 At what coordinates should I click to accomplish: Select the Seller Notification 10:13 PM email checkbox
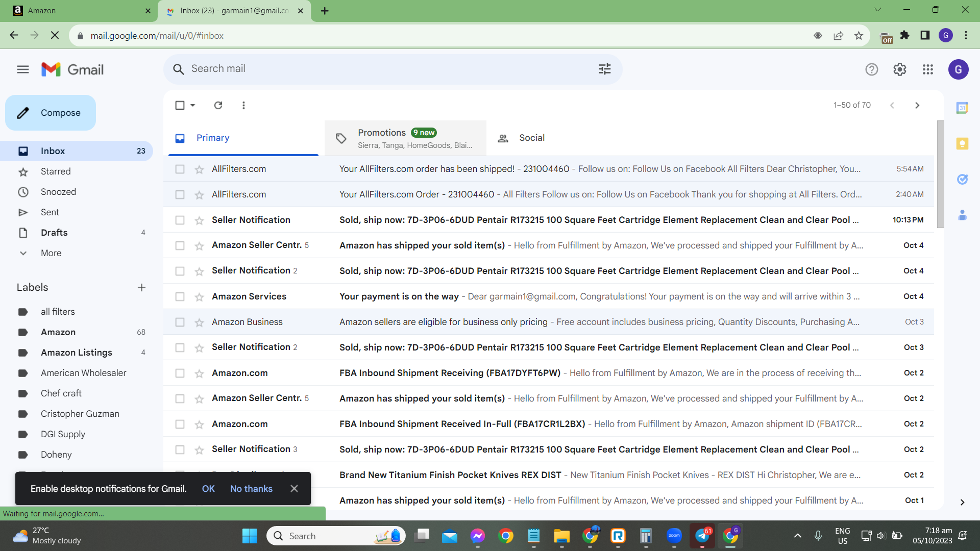(x=180, y=220)
